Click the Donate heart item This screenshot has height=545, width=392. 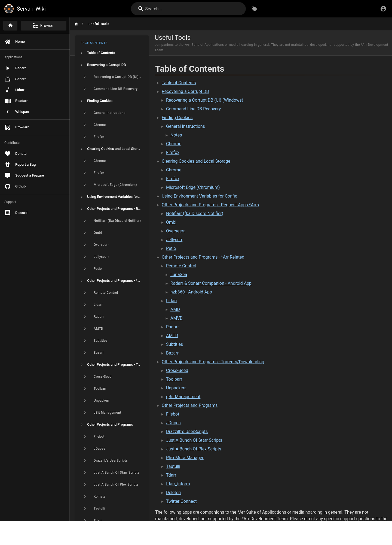pyautogui.click(x=35, y=154)
